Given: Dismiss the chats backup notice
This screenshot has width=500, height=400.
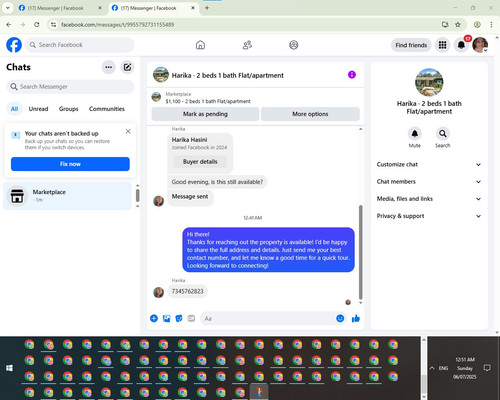Looking at the screenshot, I should click(128, 131).
